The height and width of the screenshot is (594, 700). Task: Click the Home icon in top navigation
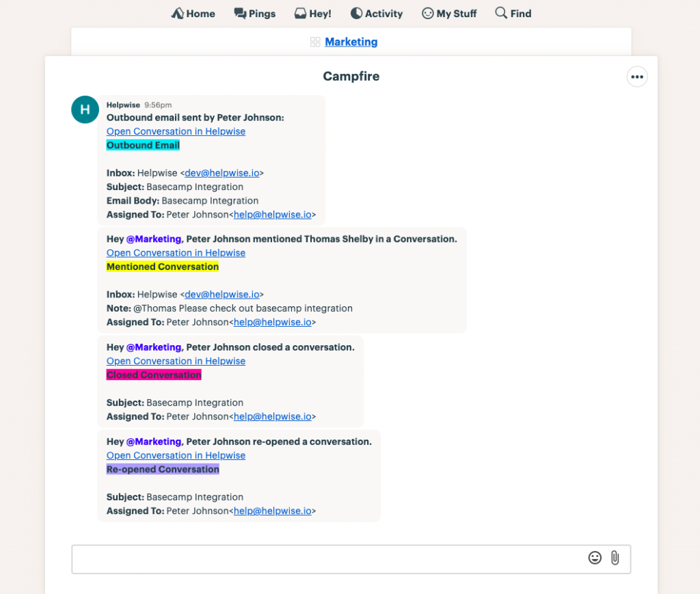coord(178,14)
